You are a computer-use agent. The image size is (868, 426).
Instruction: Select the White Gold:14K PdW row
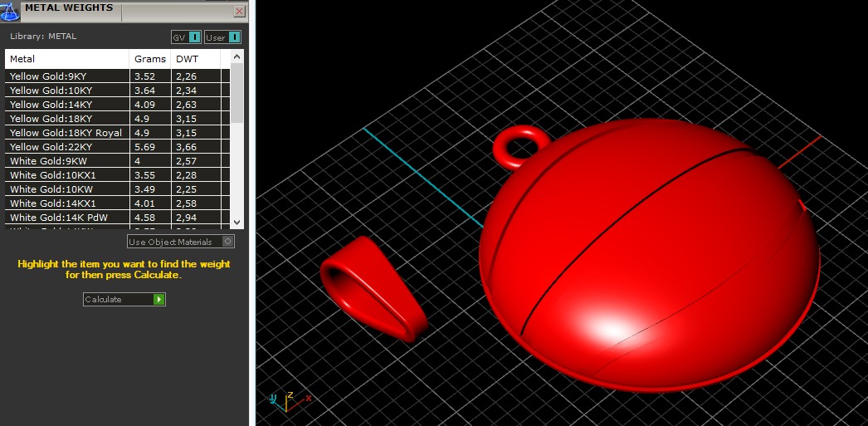tap(117, 218)
